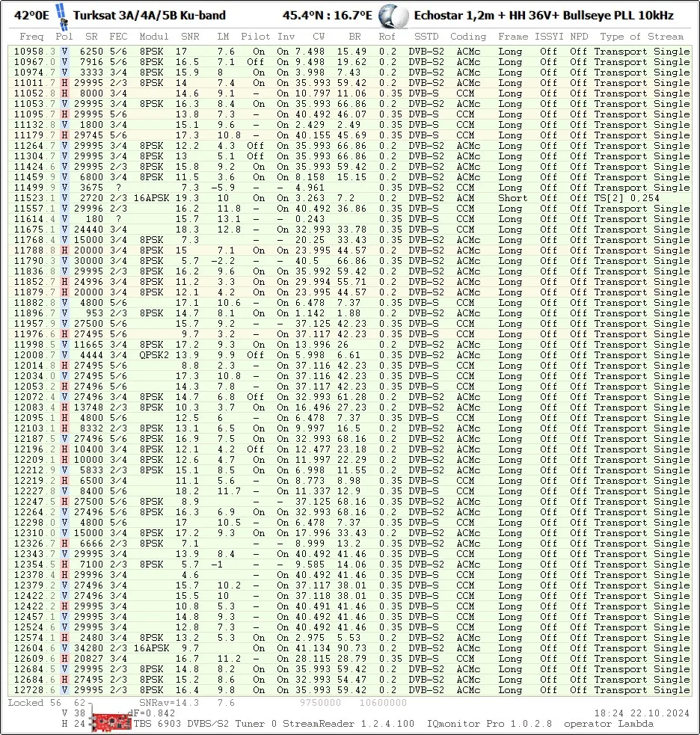Click the satellite icon beside Turksat title
Screen dimensions: 700x735
coord(61,15)
